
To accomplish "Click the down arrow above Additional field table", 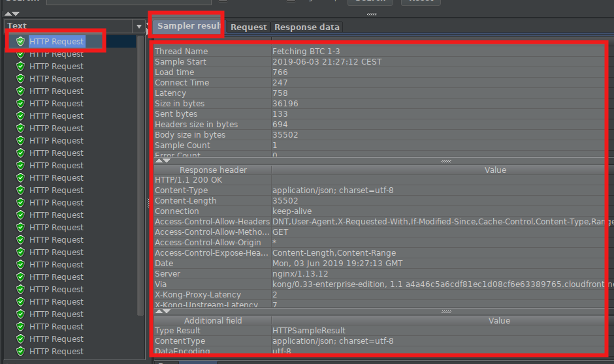I will tap(167, 312).
